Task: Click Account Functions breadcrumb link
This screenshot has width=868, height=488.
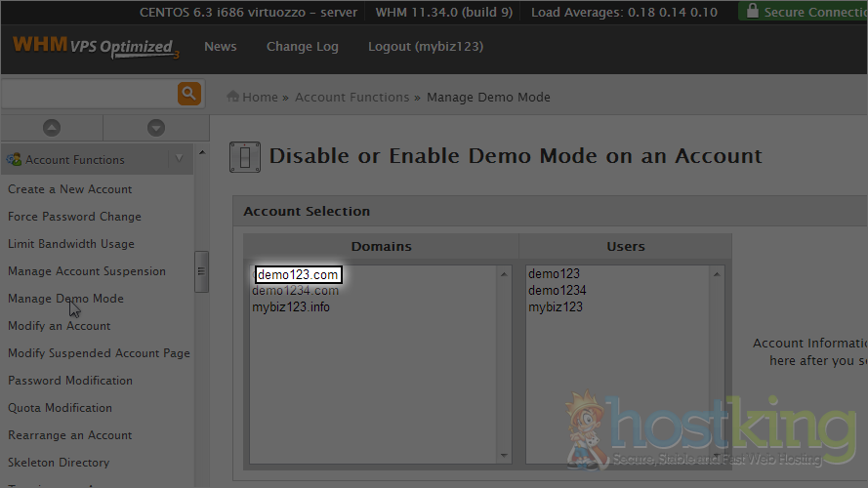Action: [x=351, y=97]
